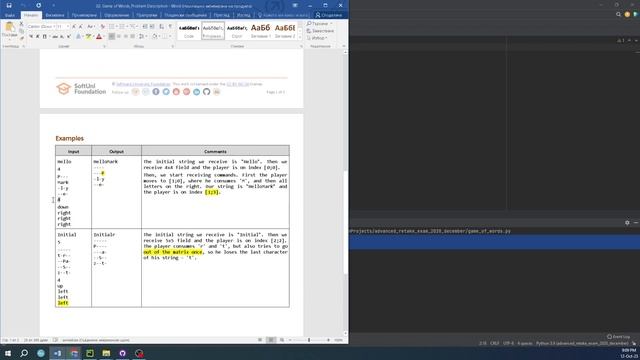The width and height of the screenshot is (640, 360).
Task: Clear all formatting with the eraser icon
Action: point(102,26)
